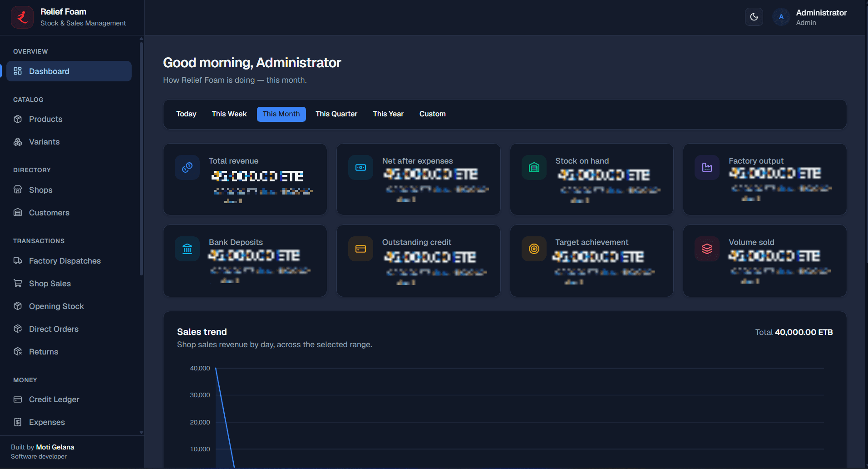Viewport: 868px width, 469px height.
Task: Open the Administrator avatar icon
Action: click(781, 17)
